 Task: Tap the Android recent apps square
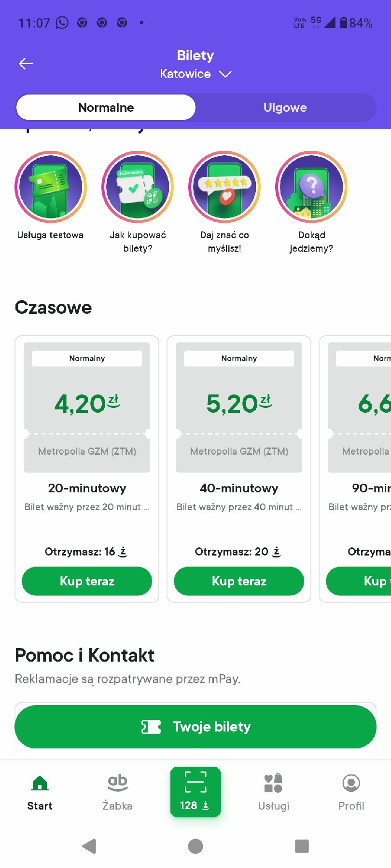[302, 846]
